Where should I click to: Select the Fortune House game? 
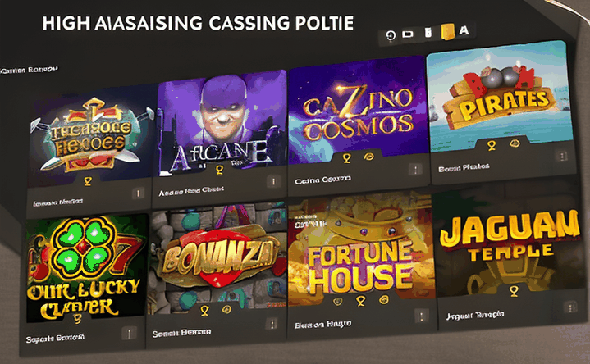(x=359, y=262)
